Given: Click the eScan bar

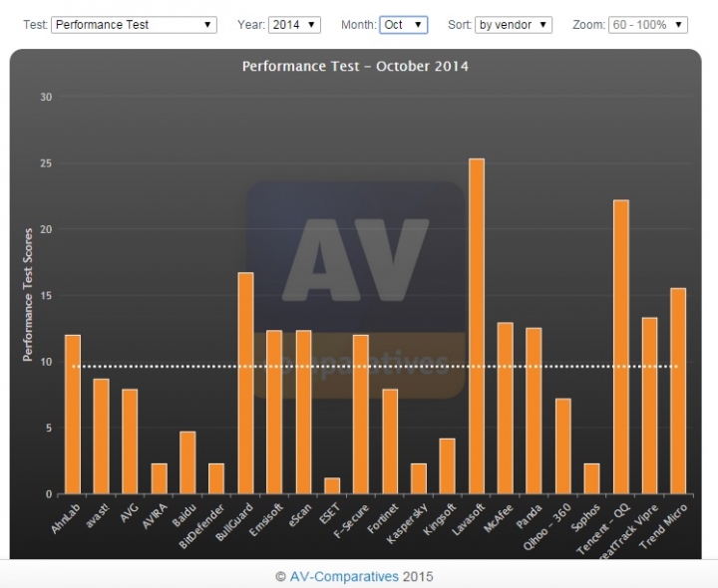Looking at the screenshot, I should point(303,413).
